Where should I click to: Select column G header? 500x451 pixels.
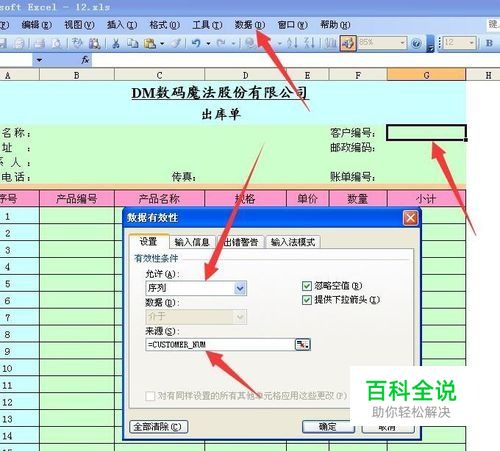tap(426, 75)
